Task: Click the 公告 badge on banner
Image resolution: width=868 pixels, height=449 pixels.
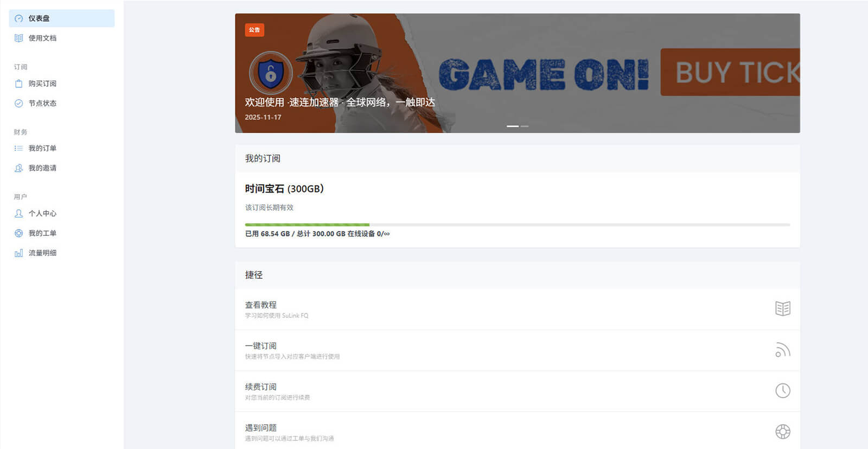Action: tap(254, 30)
